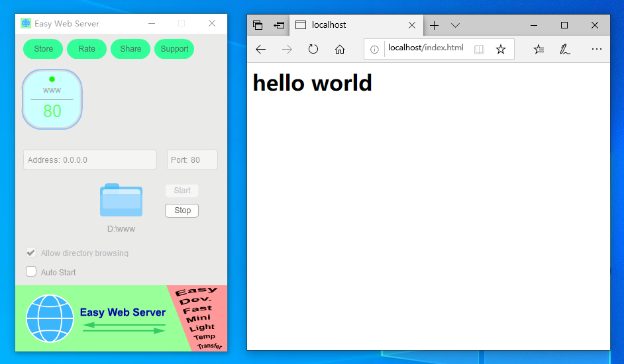Expand the tab previews chevron
Image resolution: width=624 pixels, height=364 pixels.
[455, 25]
